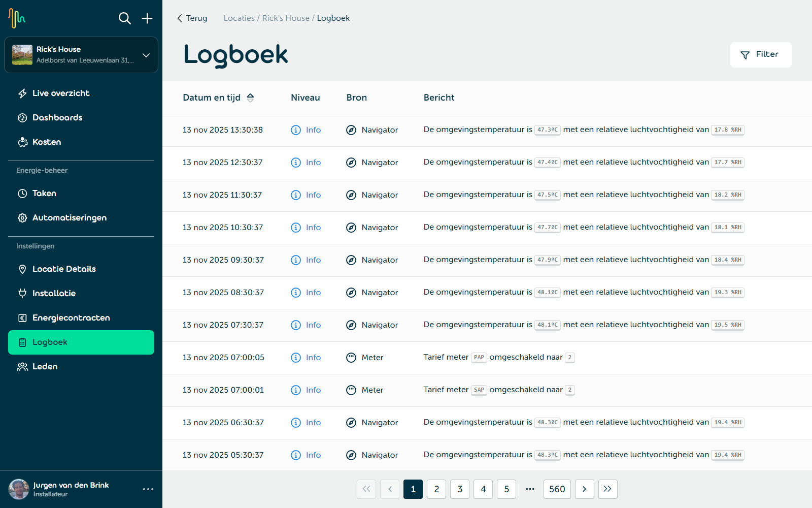Open Locatie Details in sidebar
This screenshot has width=812, height=508.
point(81,269)
